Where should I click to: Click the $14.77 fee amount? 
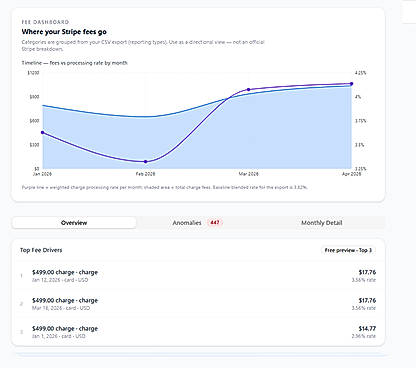[367, 329]
